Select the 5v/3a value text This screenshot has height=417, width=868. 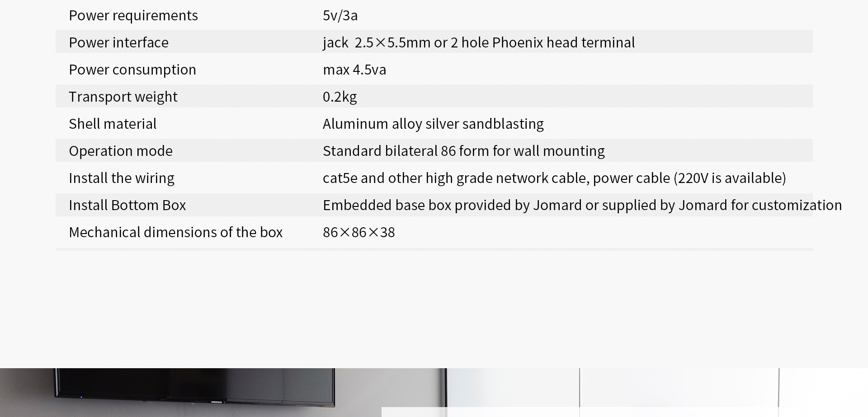[340, 16]
